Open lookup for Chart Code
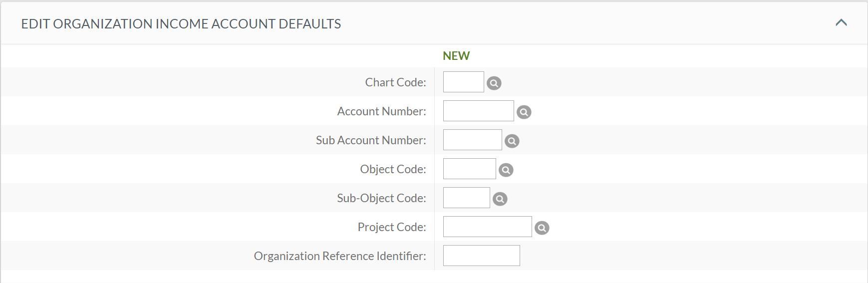This screenshot has width=868, height=283. (494, 83)
